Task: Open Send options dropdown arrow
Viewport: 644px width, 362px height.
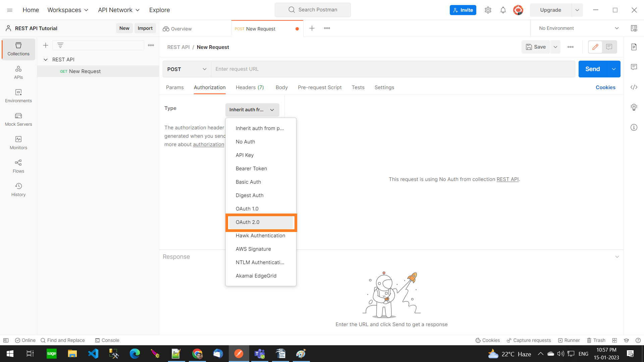Action: click(614, 69)
